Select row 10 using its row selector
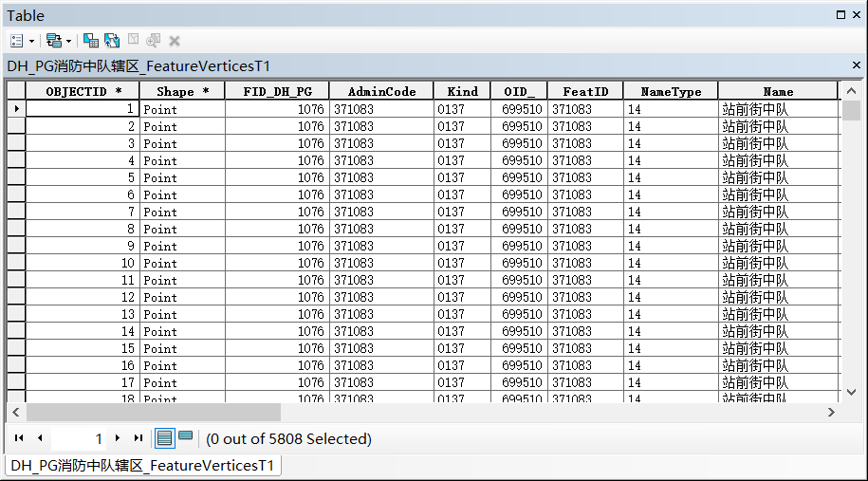This screenshot has width=868, height=481. click(x=16, y=263)
